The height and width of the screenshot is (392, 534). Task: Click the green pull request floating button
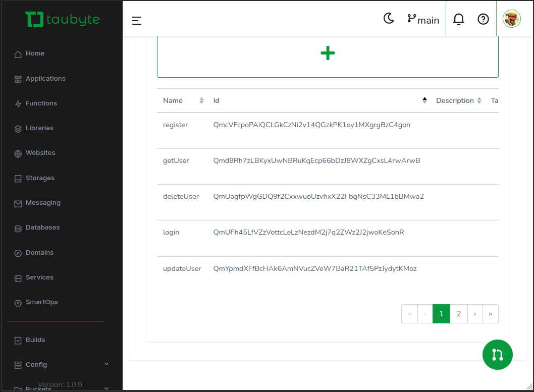click(x=497, y=355)
